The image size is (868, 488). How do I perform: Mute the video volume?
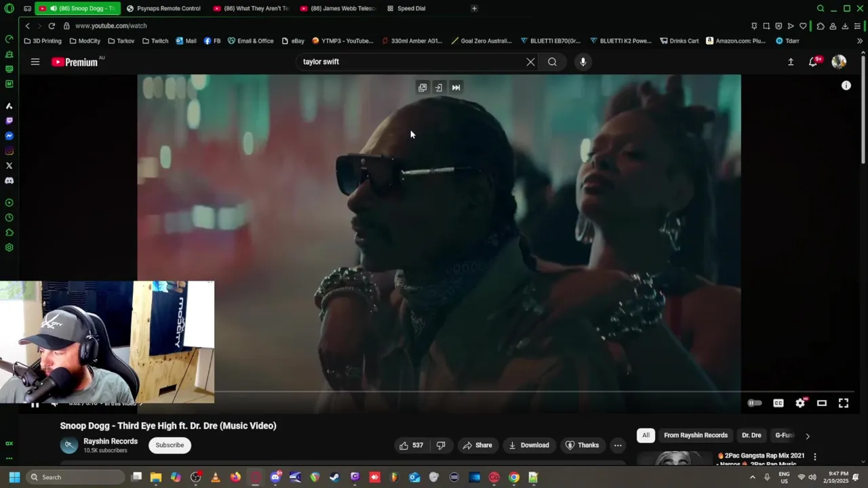point(54,405)
